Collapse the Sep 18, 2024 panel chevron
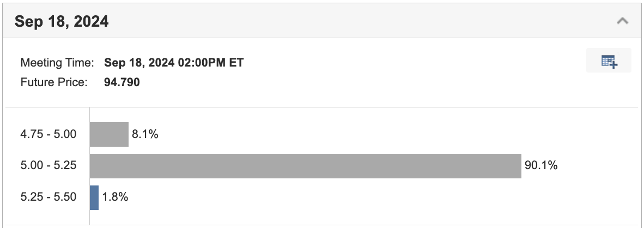Screen dimensions: 644x228 (623, 21)
